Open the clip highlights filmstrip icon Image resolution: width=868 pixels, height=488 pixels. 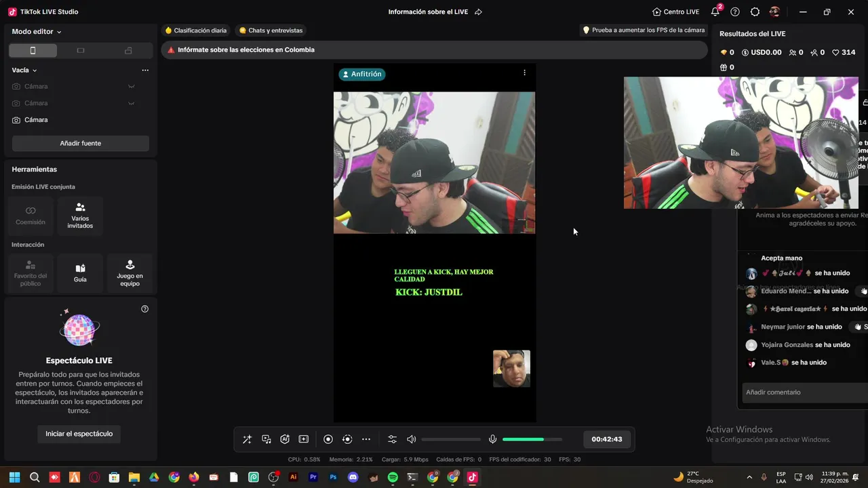coord(304,439)
